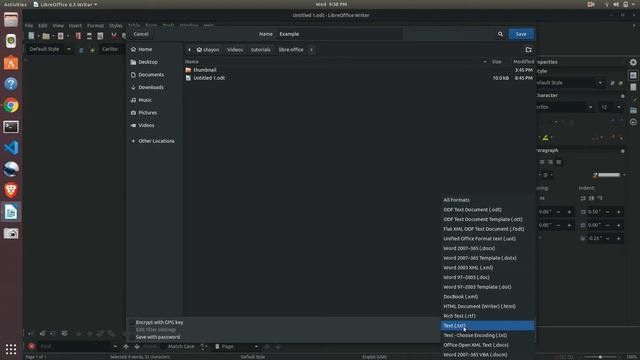Choose Word 2007-365 Template (.dotx) format
This screenshot has width=640, height=360.
[487, 258]
